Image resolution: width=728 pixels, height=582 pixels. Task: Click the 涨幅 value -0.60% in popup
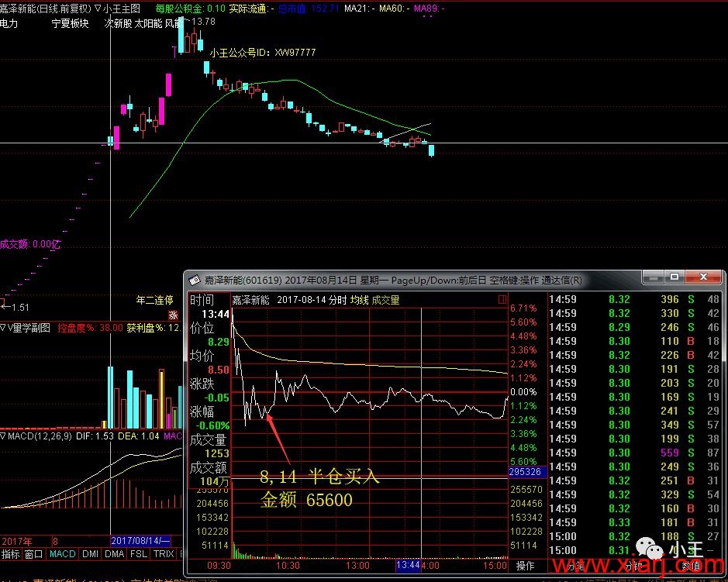(x=212, y=425)
